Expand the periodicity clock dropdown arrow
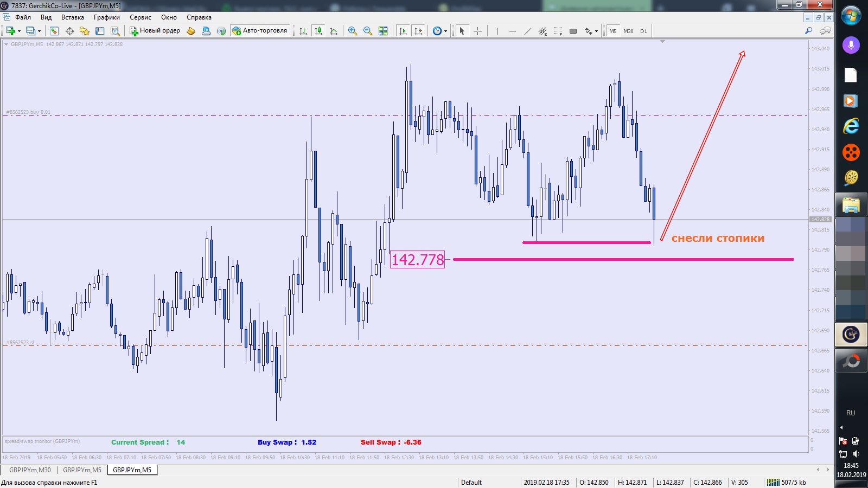Image resolution: width=868 pixels, height=488 pixels. tap(445, 31)
